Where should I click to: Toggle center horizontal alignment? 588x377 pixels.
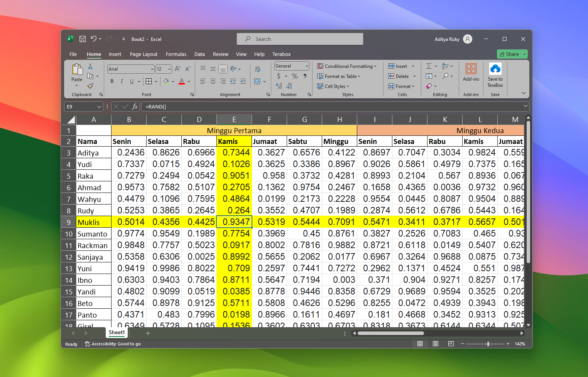pos(213,81)
